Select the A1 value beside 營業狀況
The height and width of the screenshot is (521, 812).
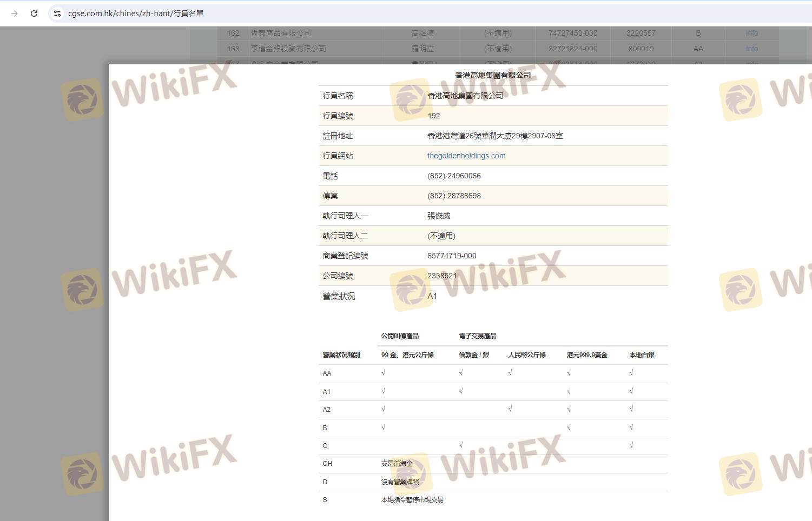[x=432, y=296]
